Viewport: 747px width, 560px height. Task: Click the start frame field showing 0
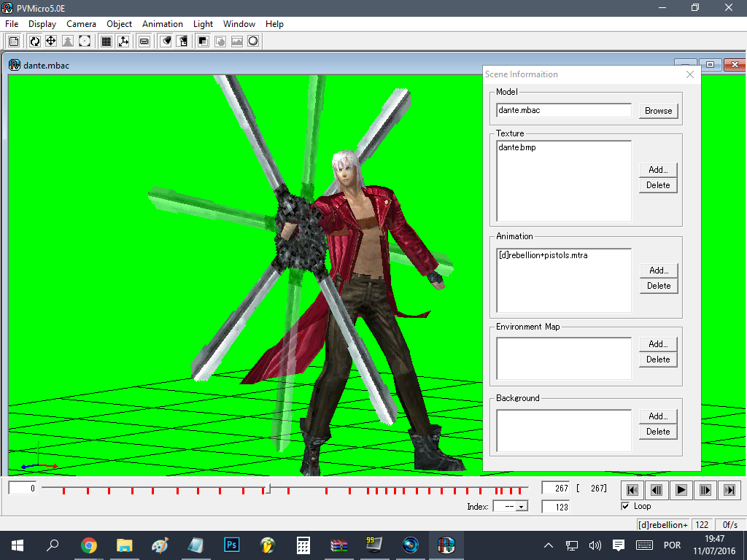[x=23, y=488]
